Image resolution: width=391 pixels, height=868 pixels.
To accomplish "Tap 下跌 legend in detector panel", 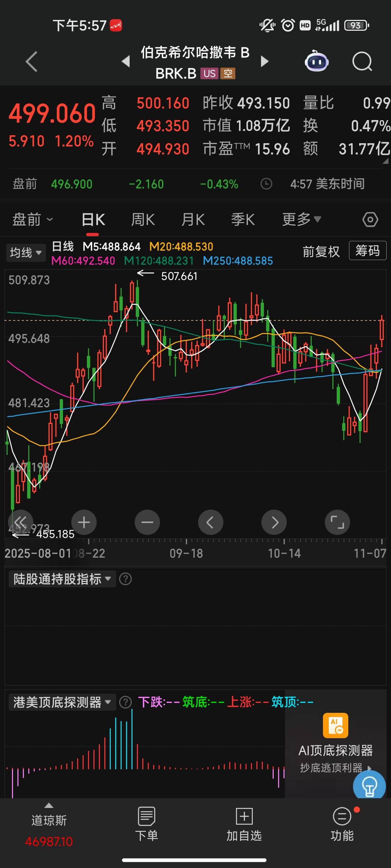I will pyautogui.click(x=159, y=702).
